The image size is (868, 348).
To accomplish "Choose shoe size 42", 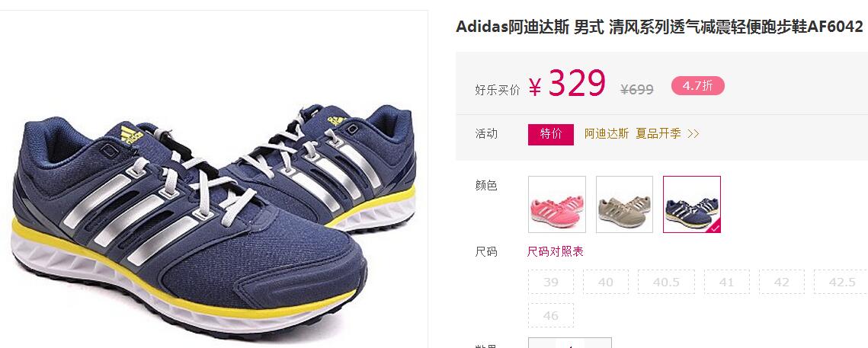I will [782, 282].
